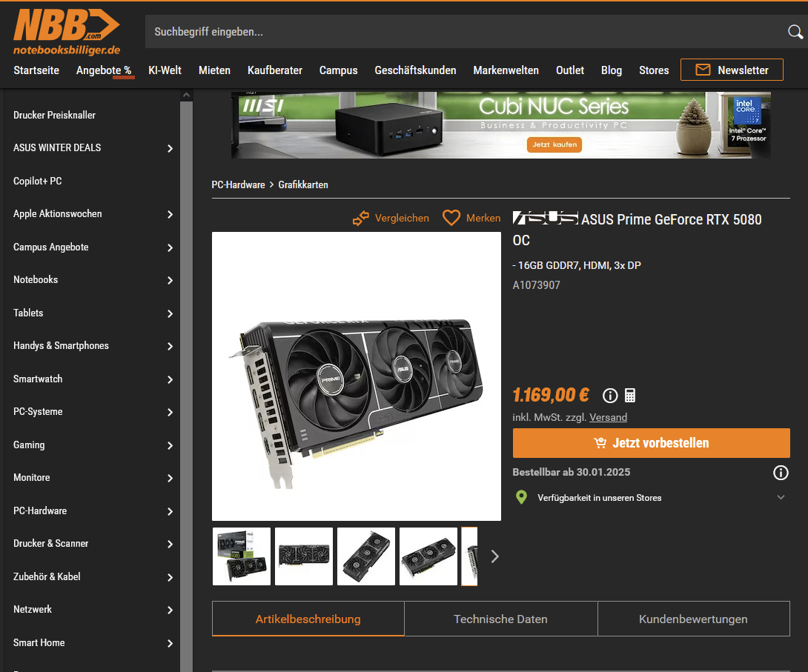Expand the Smart Home category chevron

point(170,643)
